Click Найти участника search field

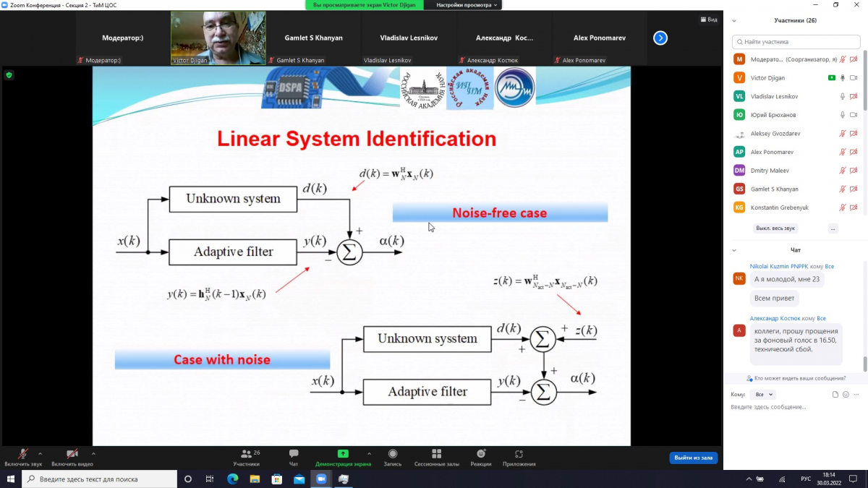(x=796, y=42)
